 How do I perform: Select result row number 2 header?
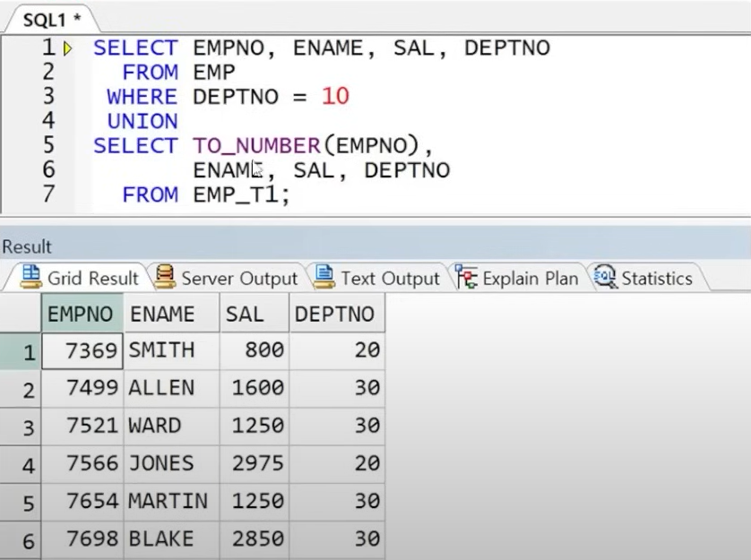coord(21,390)
